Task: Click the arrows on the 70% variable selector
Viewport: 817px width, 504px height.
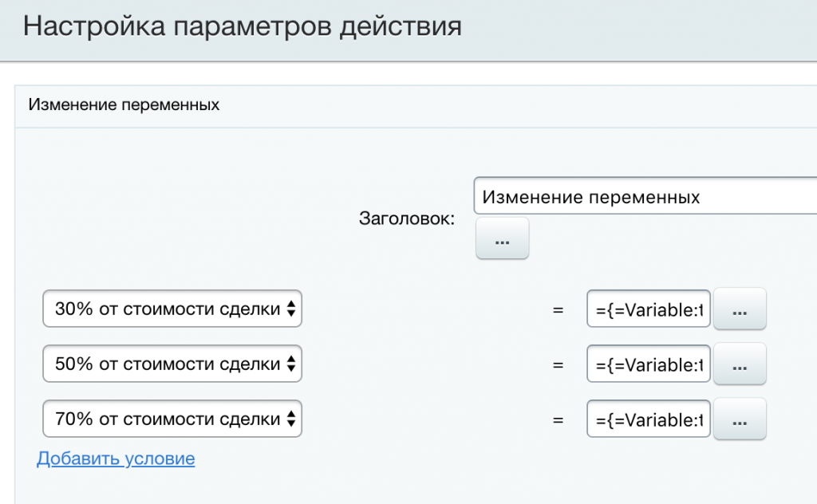Action: click(291, 419)
